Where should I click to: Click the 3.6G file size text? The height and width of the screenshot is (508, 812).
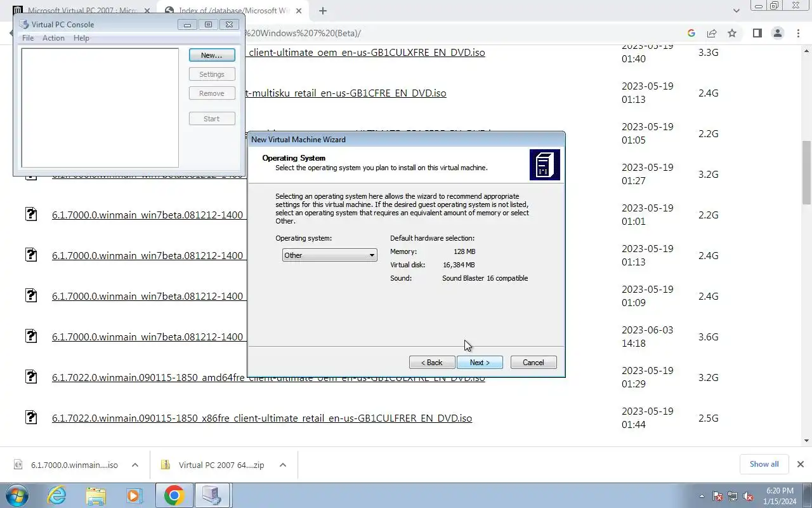(x=708, y=337)
